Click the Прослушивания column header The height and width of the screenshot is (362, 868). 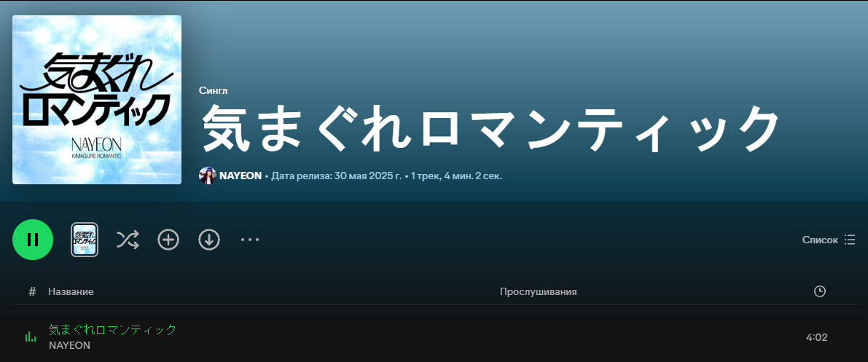[x=538, y=291]
